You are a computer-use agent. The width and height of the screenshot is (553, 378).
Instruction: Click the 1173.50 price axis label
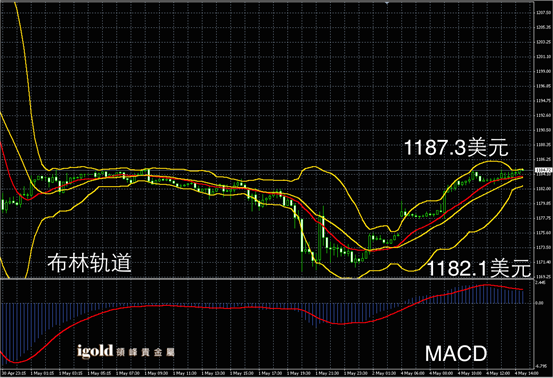tap(543, 248)
